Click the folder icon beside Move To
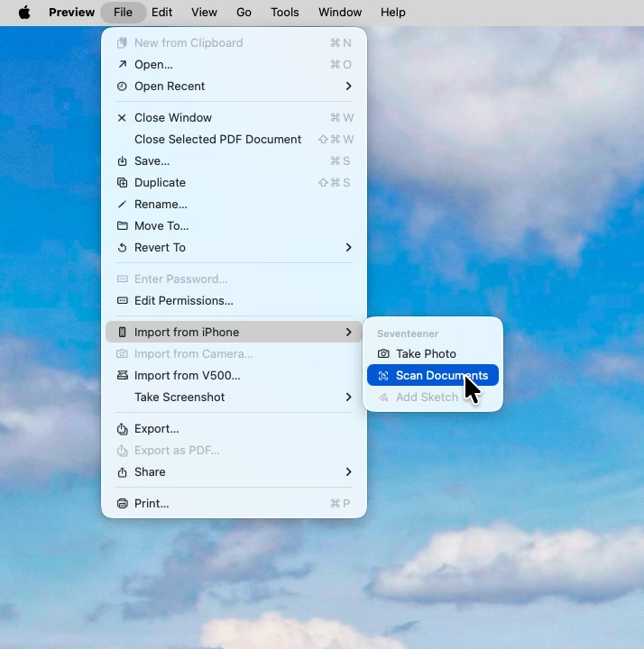 coord(123,226)
